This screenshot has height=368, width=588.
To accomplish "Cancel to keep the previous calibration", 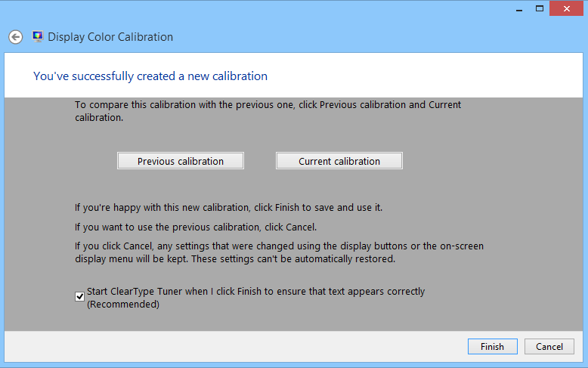I will point(549,347).
